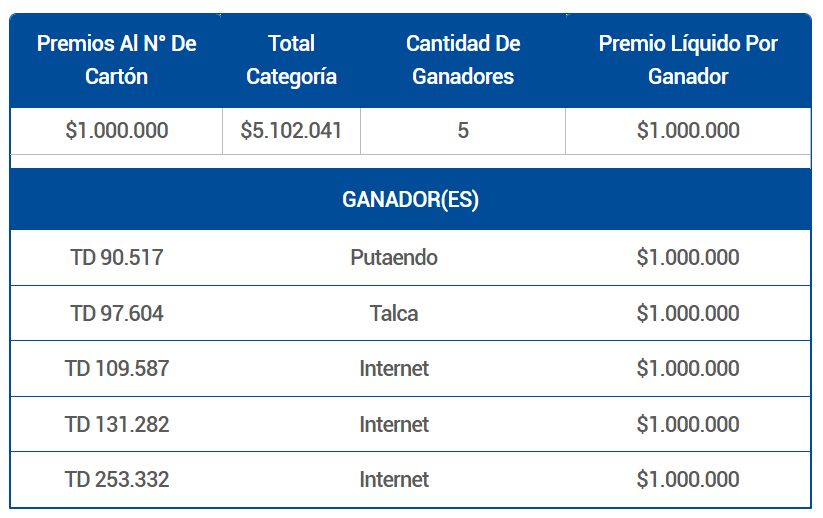The width and height of the screenshot is (823, 518).
Task: Click the prize amount in the Talca row
Action: 688,314
